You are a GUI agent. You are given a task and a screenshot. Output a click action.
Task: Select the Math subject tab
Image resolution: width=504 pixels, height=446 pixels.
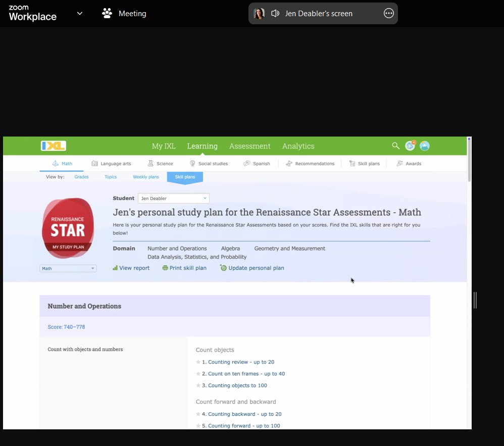tap(62, 163)
